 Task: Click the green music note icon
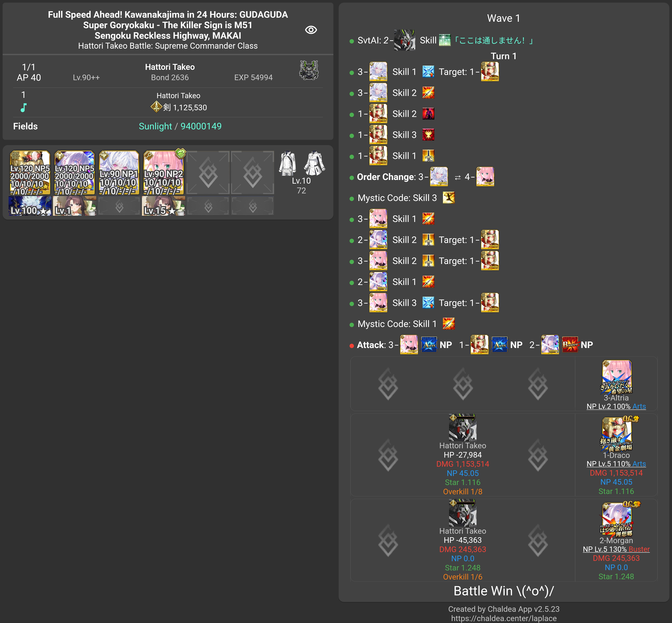tap(23, 108)
